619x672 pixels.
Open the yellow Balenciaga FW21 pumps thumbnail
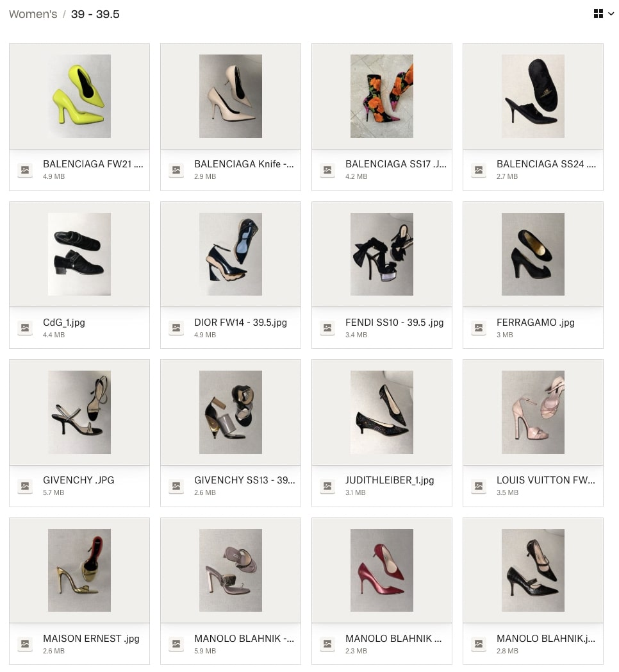[x=79, y=96]
